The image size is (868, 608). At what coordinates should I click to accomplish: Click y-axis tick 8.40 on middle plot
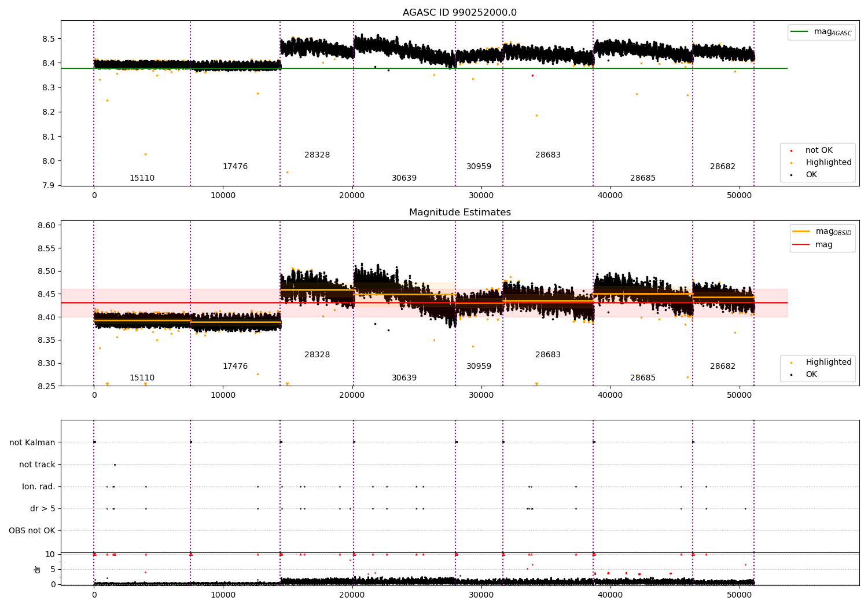[46, 317]
